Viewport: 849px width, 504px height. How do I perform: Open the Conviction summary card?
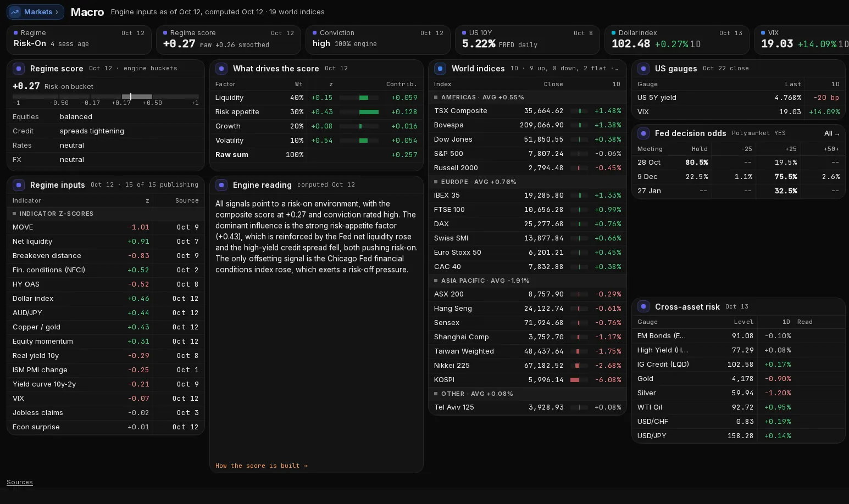pos(378,40)
